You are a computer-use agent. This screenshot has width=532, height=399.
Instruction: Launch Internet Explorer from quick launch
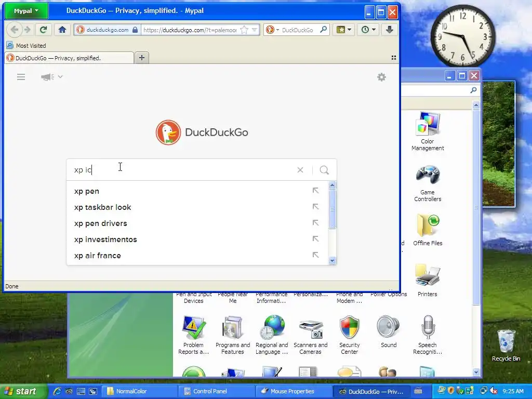[57, 391]
